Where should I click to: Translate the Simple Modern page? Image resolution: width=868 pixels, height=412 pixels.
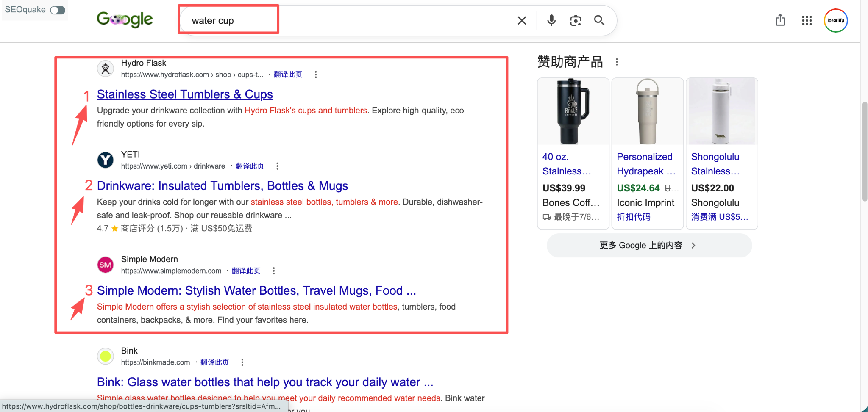click(246, 271)
